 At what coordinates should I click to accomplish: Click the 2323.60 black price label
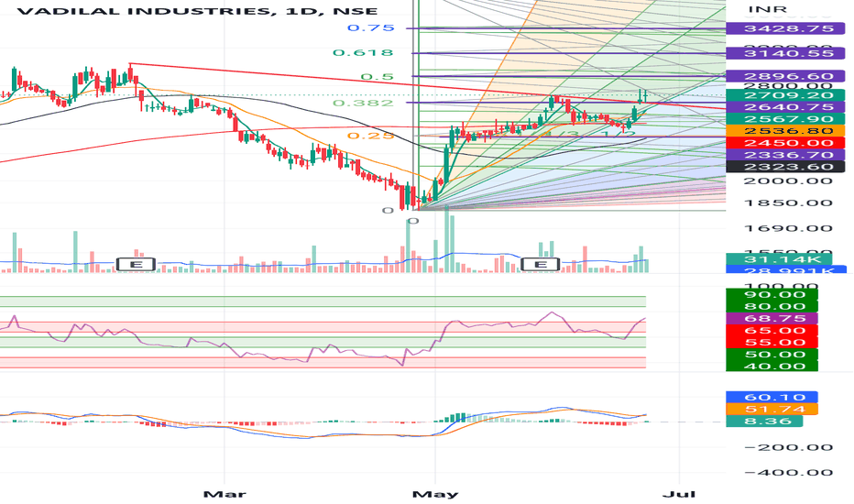[x=786, y=168]
